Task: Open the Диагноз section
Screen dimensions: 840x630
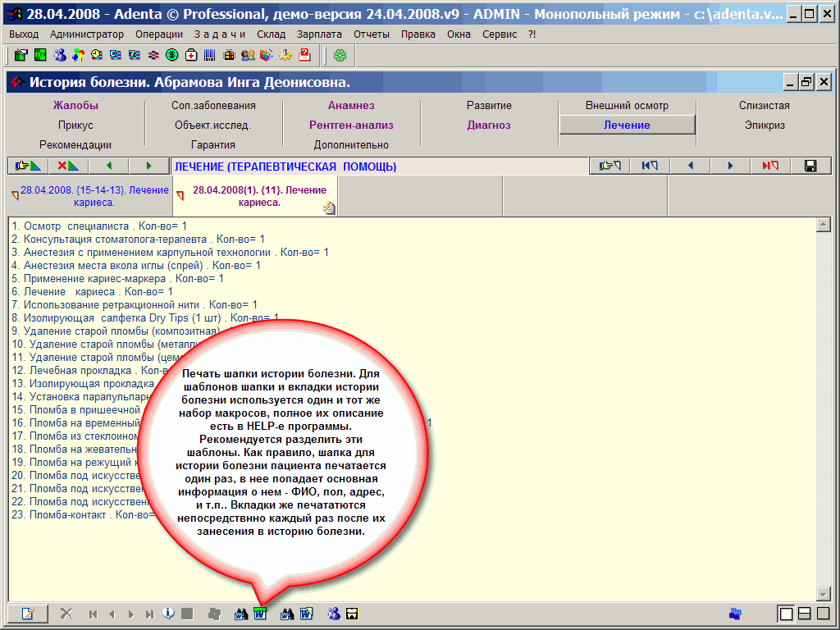Action: click(x=489, y=126)
